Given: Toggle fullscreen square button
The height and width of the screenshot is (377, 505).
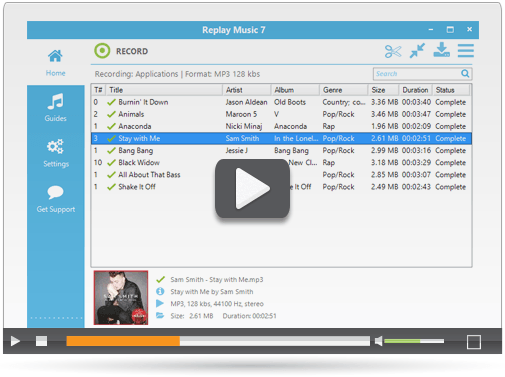Looking at the screenshot, I should pos(474,342).
